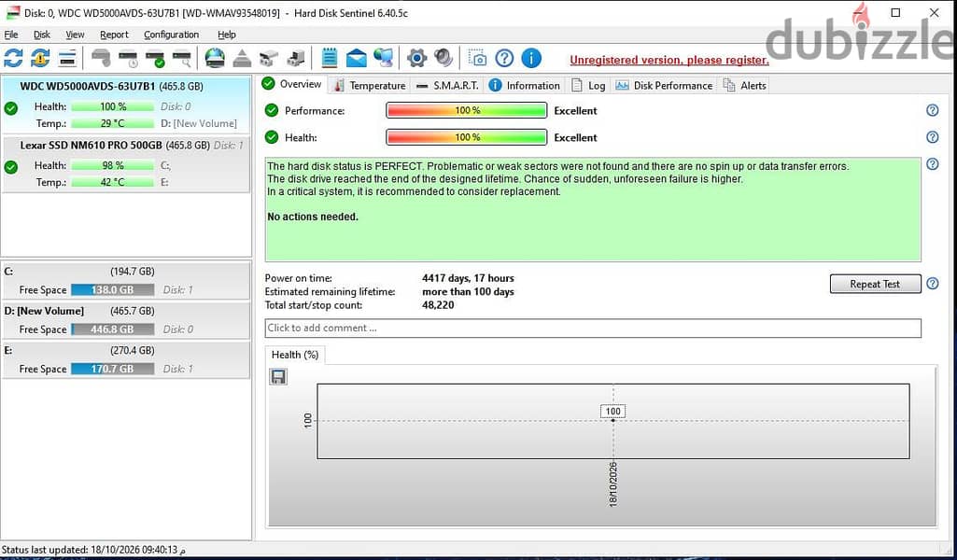957x560 pixels.
Task: Click the Unregistered version, please register link
Action: tap(669, 60)
